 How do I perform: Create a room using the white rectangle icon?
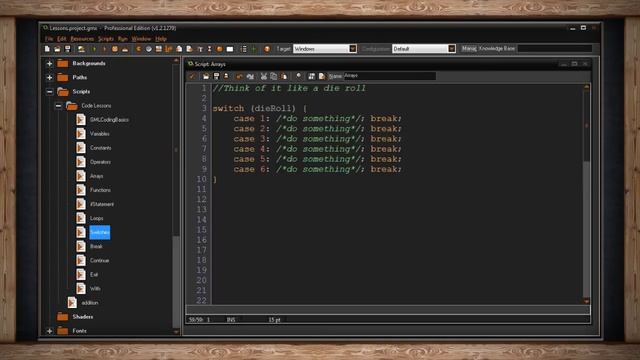pyautogui.click(x=230, y=49)
